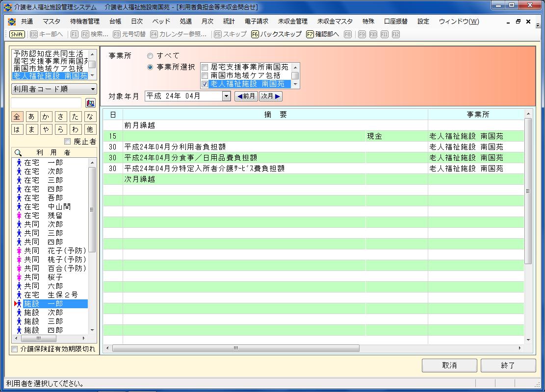Open the 電子請求 menu
545x392 pixels.
256,22
